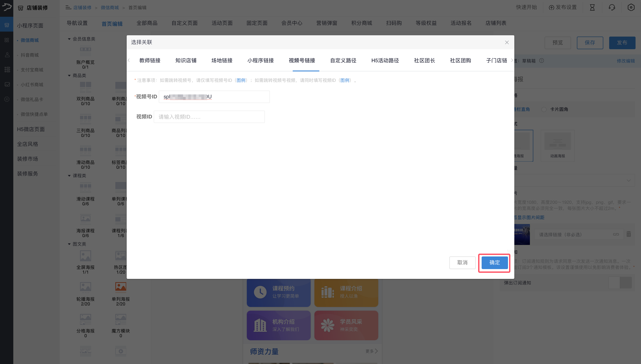Select the 单列海报 component icon
This screenshot has height=364, width=641.
[x=120, y=287]
